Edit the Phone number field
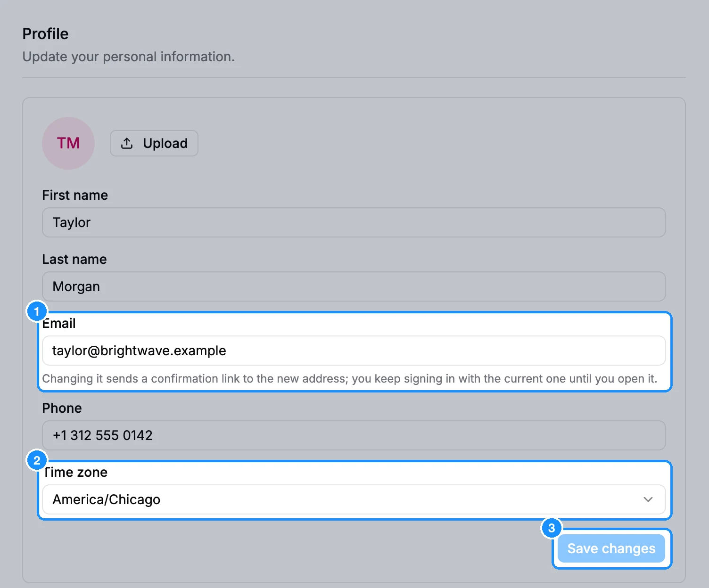Viewport: 709px width, 588px height. pos(354,435)
